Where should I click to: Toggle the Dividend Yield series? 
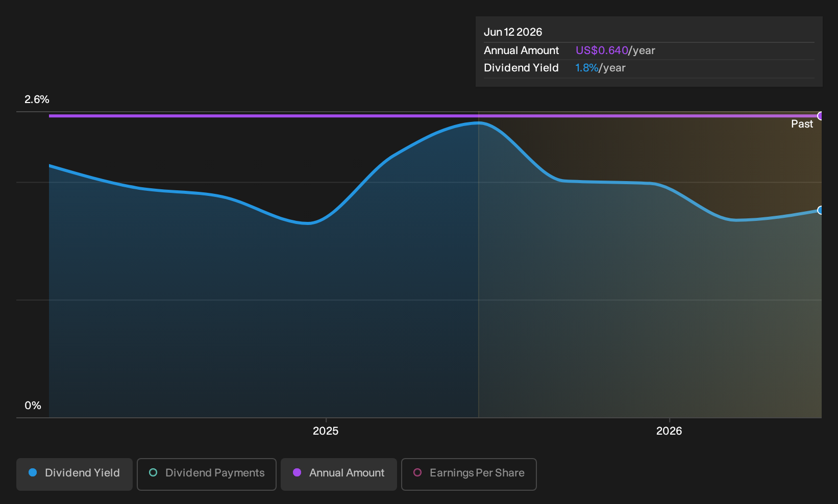click(75, 474)
